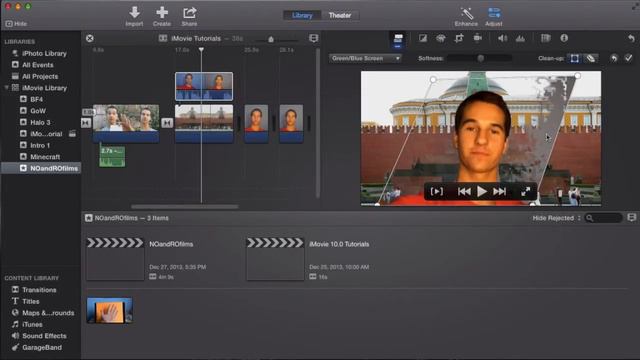Screen dimensions: 640x360
Task: Click the transition icon between first clips
Action: coord(167,122)
